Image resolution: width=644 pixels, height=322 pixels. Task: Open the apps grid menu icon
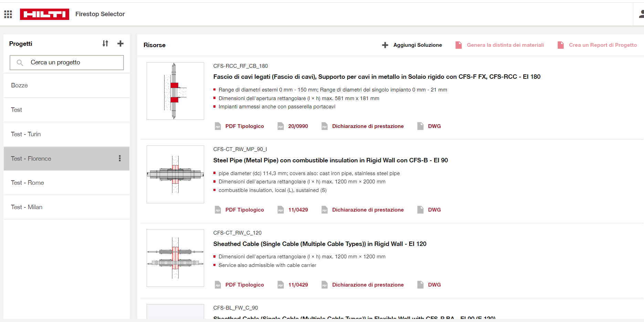click(8, 14)
